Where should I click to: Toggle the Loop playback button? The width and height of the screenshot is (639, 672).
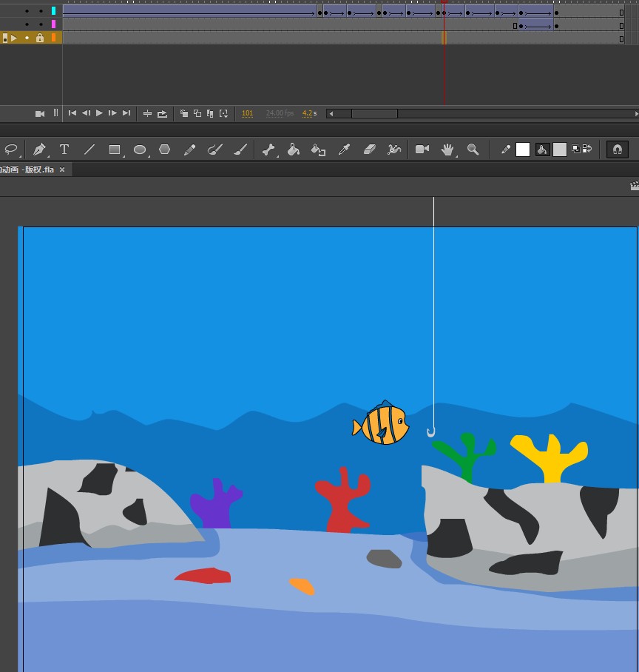[x=162, y=113]
